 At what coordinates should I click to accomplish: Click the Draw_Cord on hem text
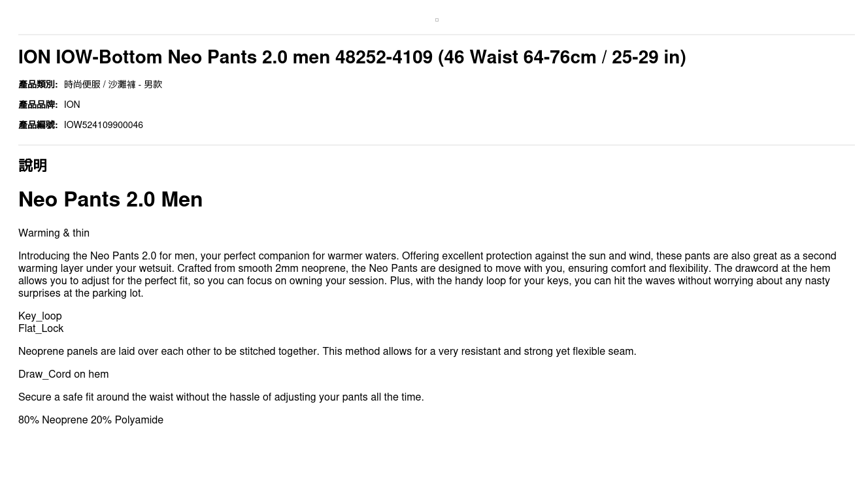tap(63, 374)
